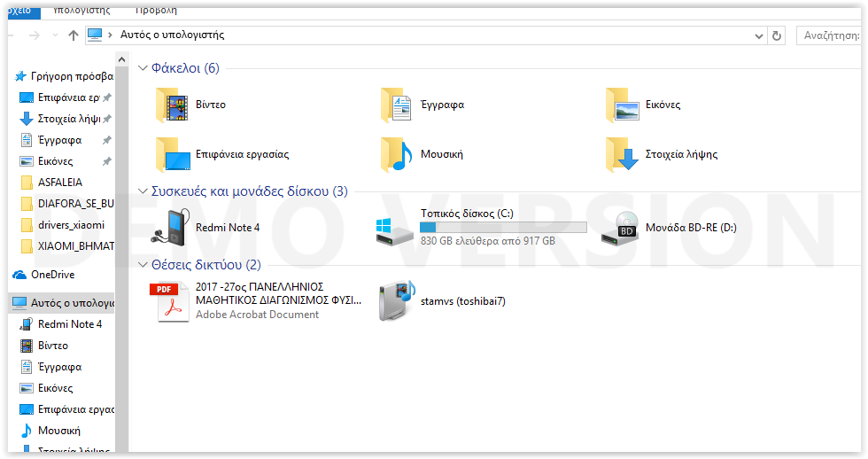This screenshot has height=459, width=868.
Task: Go up one level with the up arrow
Action: [x=73, y=35]
